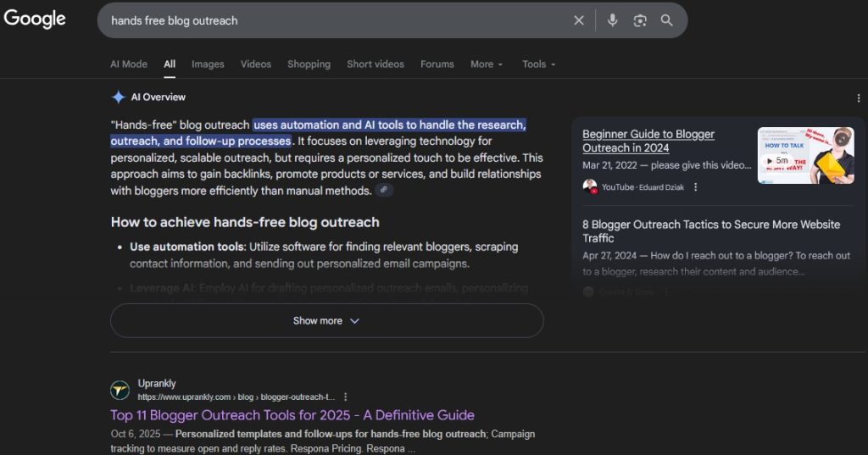
Task: Open 8 Blogger Outreach Tactics article
Action: tap(711, 231)
